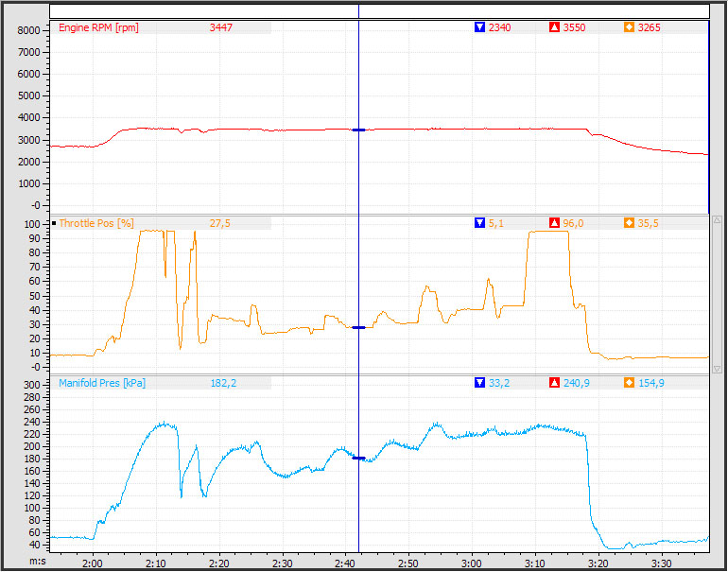Click the Engine RPM cursor value 3447
This screenshot has width=728, height=572.
(220, 27)
